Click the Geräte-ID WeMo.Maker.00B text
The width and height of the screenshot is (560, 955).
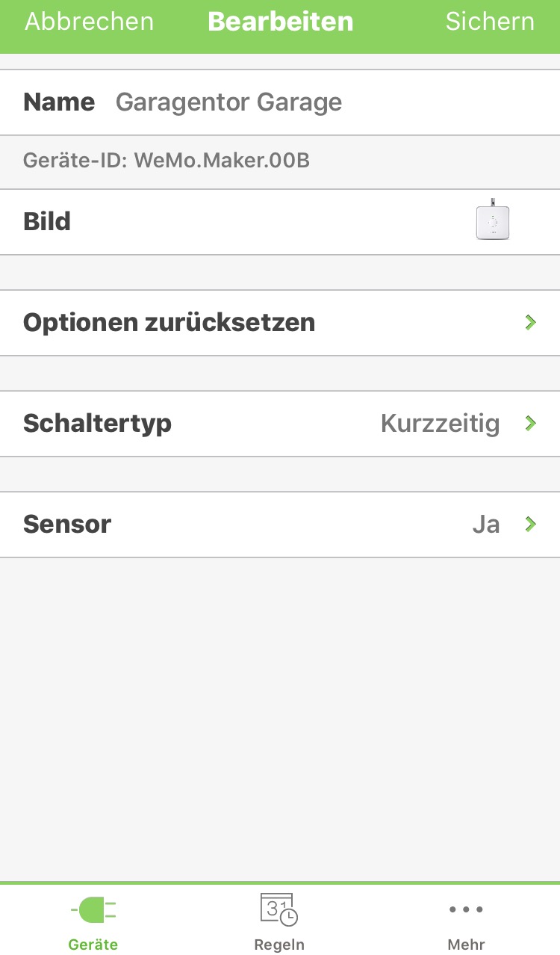point(167,161)
